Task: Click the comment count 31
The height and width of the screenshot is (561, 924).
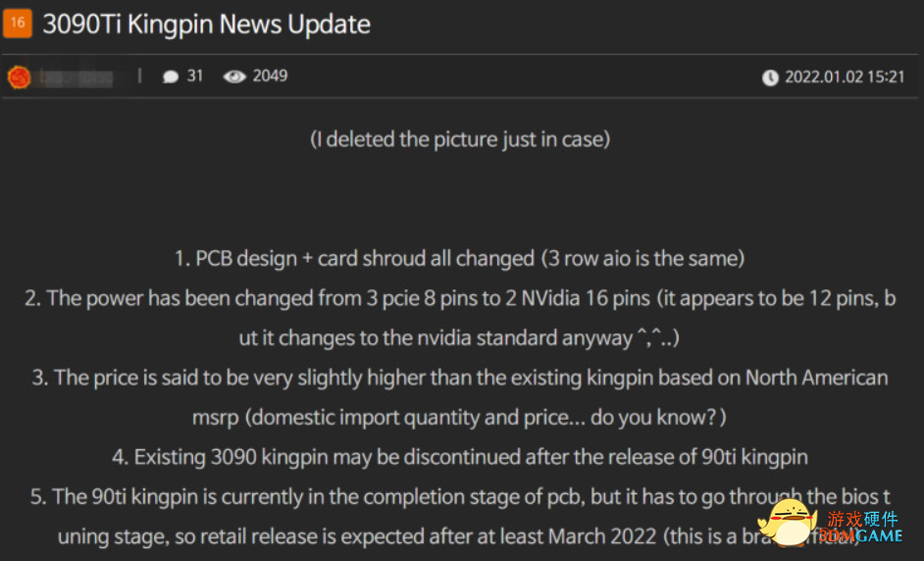Action: pos(195,76)
